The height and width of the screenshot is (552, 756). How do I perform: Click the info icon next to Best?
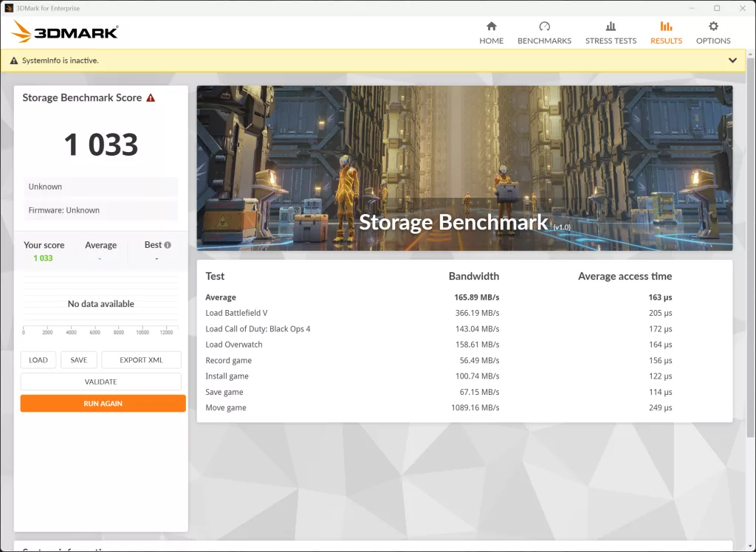[x=168, y=245]
